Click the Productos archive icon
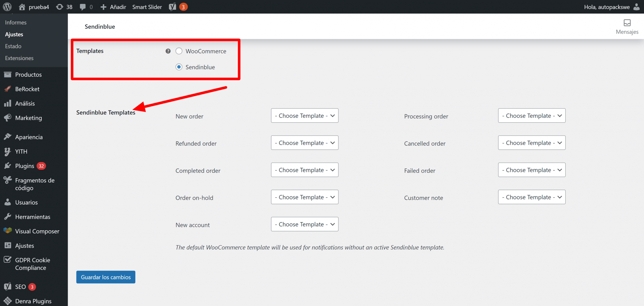 [8, 75]
